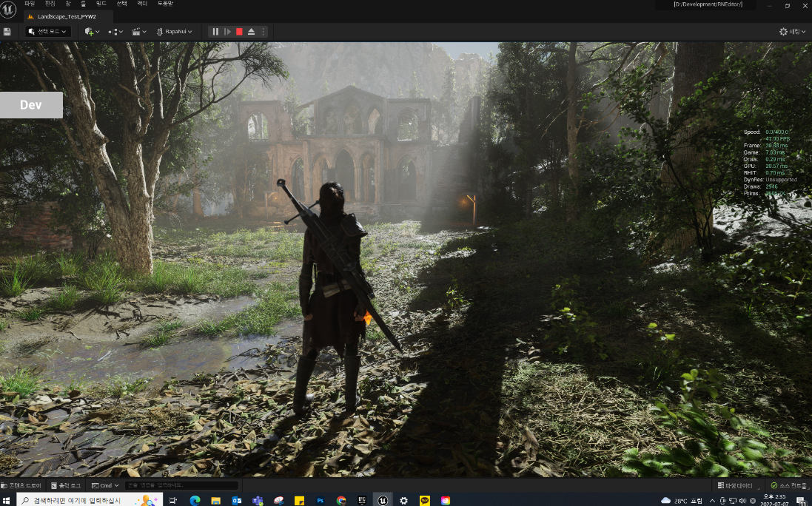Viewport: 812px width, 506px height.
Task: Open Microsoft Teams from taskbar
Action: pos(258,500)
